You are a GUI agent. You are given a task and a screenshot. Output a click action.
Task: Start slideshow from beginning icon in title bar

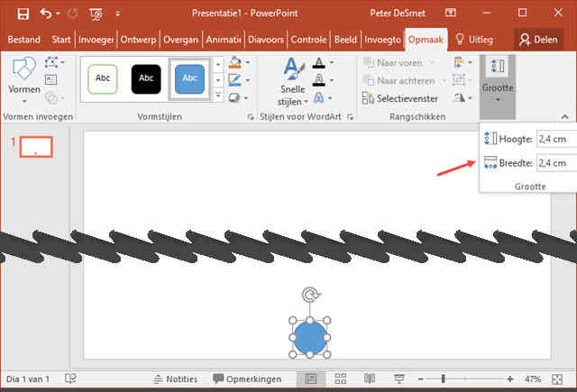click(x=96, y=14)
